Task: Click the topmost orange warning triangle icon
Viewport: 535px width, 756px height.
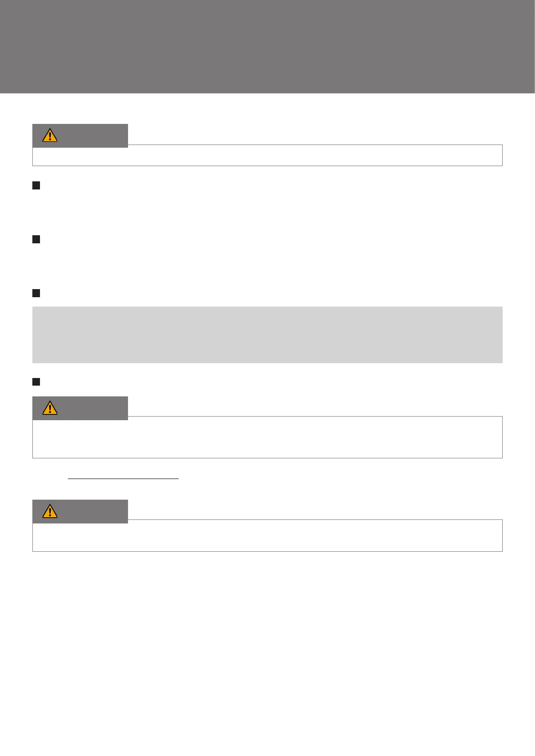Action: click(50, 135)
